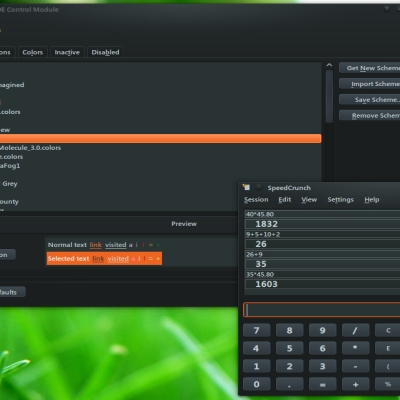The image size is (400, 400).
Task: Click the 5 keypad button
Action: click(x=289, y=348)
